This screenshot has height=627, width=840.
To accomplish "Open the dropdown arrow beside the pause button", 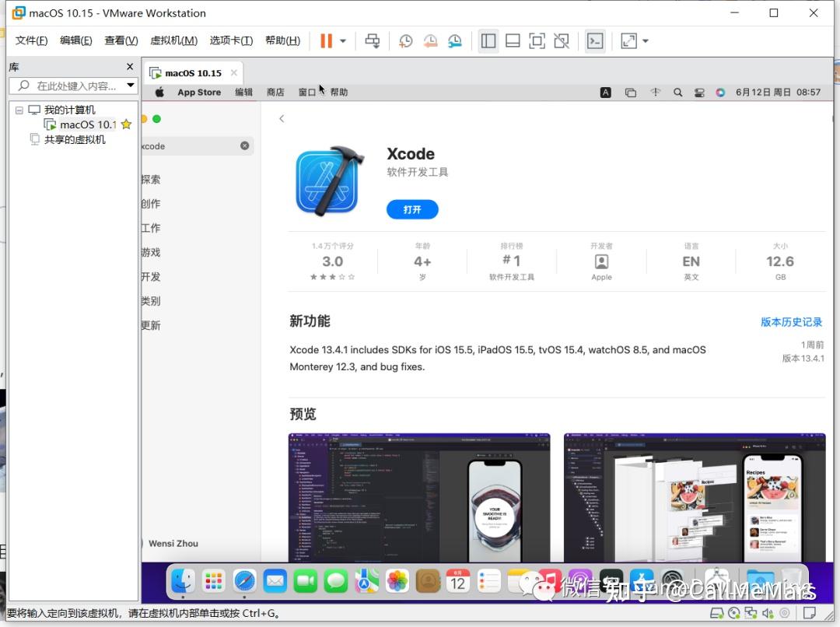I will 343,40.
